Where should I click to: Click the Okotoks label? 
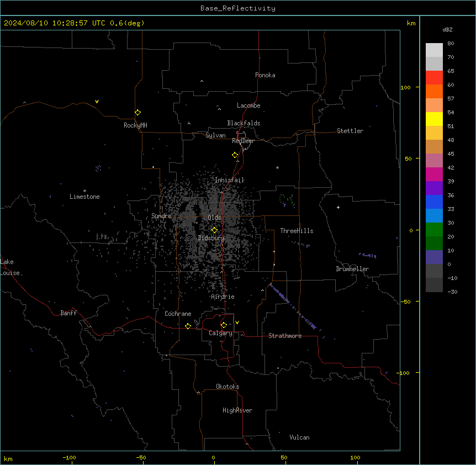coord(228,387)
